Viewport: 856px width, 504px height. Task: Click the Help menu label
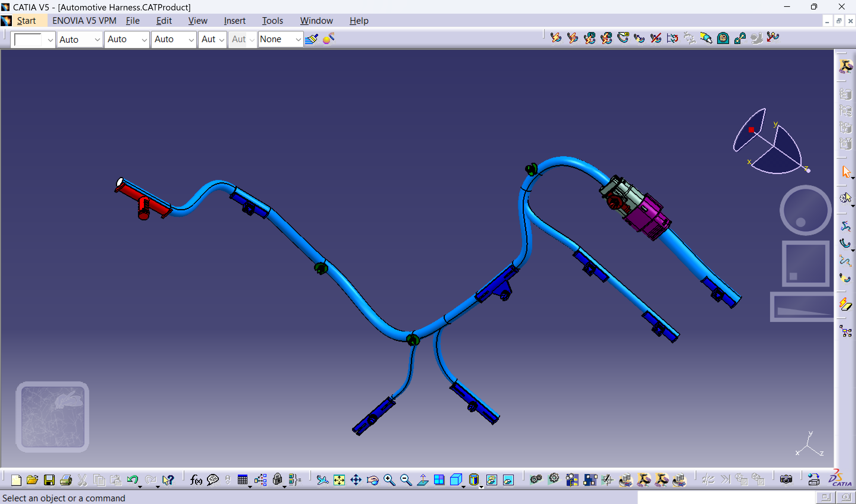pos(359,21)
